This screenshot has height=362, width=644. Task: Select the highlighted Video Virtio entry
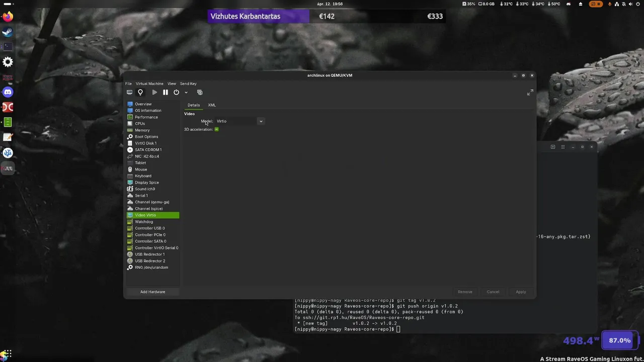152,215
